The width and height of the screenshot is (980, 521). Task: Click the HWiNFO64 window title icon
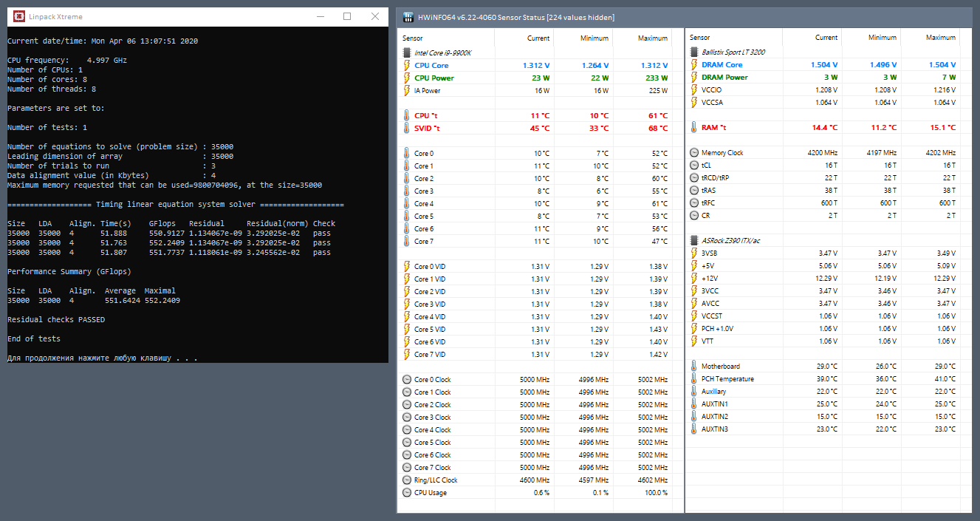pos(407,17)
